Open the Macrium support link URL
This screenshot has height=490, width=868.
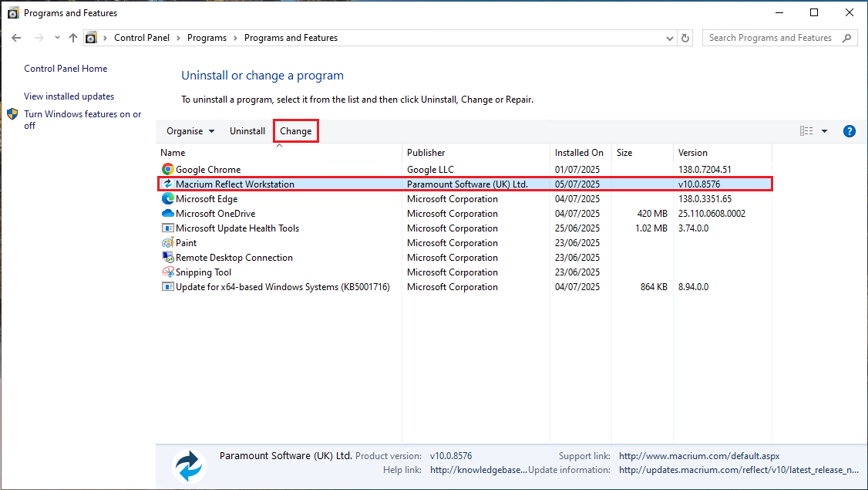(x=699, y=456)
